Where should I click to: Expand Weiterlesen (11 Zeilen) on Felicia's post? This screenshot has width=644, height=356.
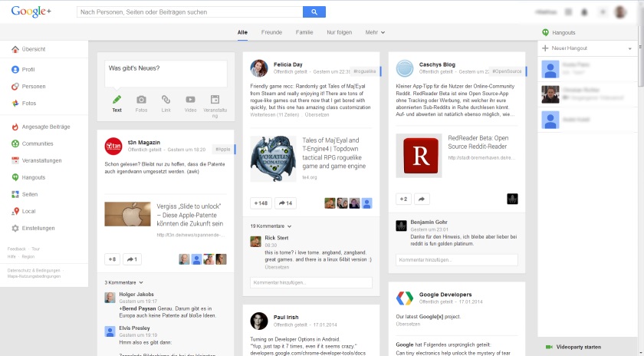point(274,115)
